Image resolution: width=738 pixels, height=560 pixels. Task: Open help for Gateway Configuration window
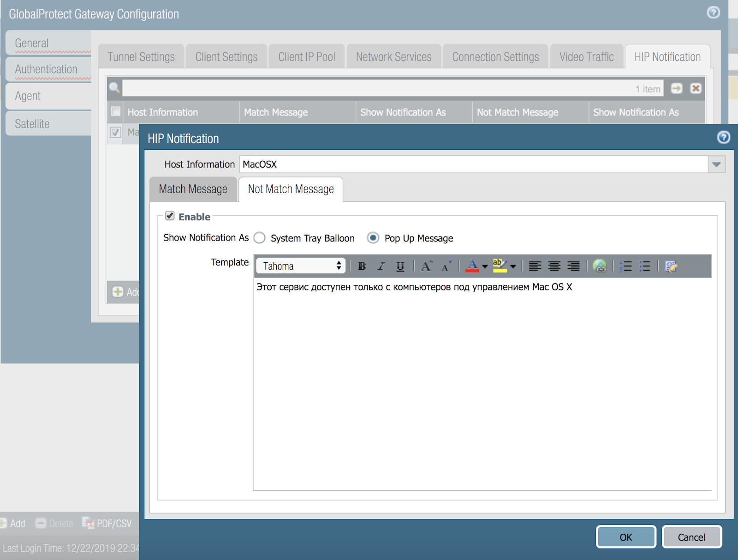(x=714, y=12)
